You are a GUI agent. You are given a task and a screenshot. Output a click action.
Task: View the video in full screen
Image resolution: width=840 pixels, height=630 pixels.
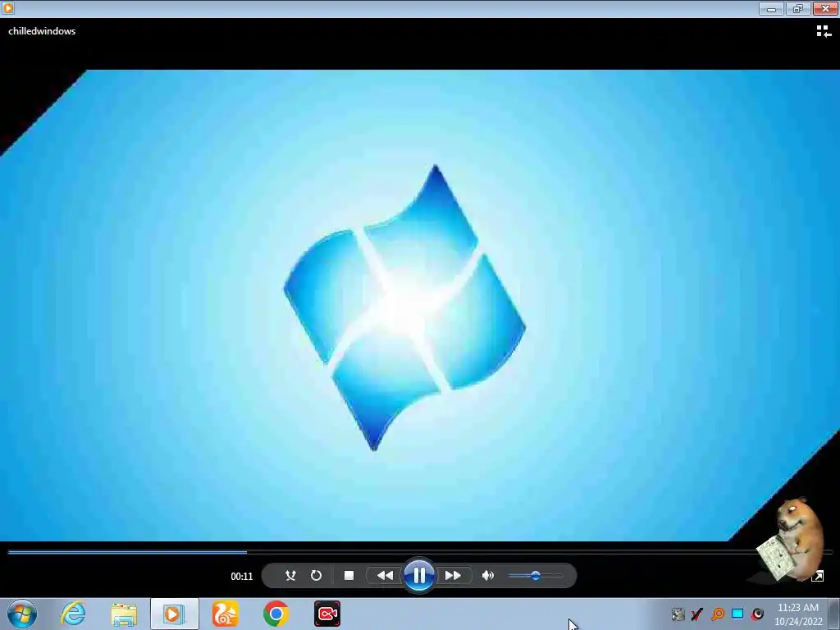[x=818, y=576]
